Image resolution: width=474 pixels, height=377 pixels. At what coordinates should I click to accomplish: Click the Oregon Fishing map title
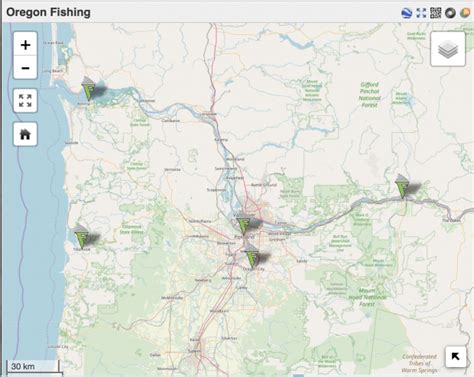48,12
